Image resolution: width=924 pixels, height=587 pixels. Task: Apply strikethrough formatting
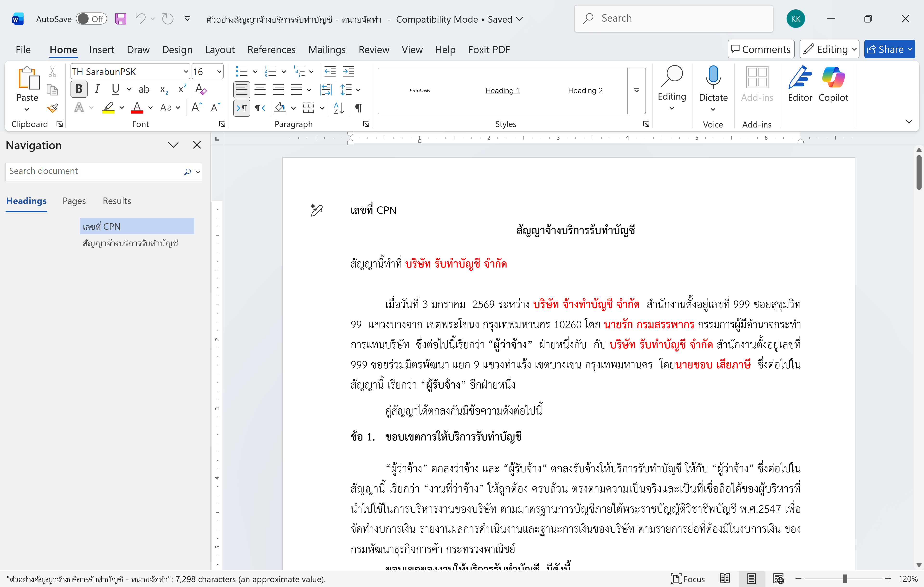coord(144,89)
